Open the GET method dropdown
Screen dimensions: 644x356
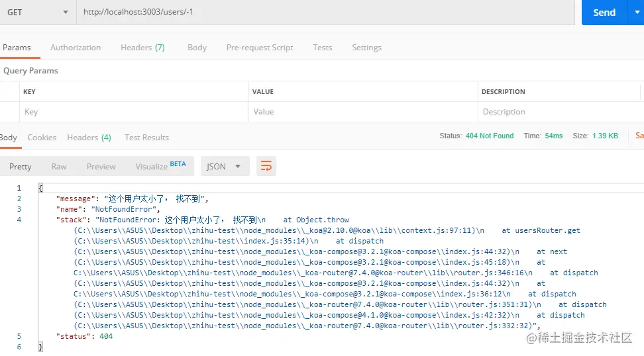coord(37,13)
